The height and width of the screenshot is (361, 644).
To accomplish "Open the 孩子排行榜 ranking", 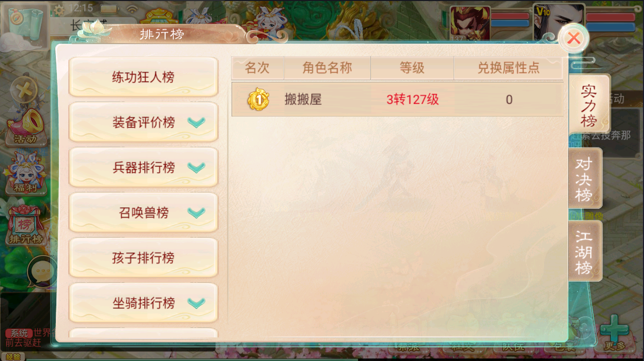I will [143, 258].
